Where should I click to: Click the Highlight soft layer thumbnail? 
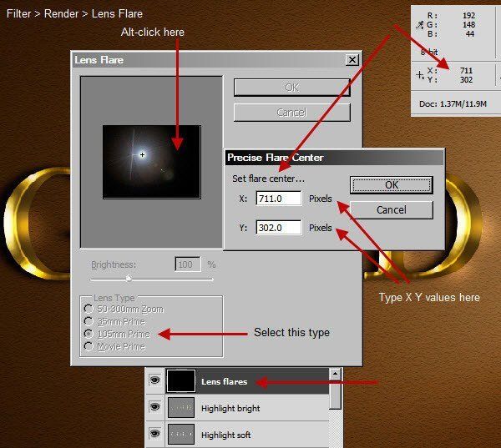180,435
